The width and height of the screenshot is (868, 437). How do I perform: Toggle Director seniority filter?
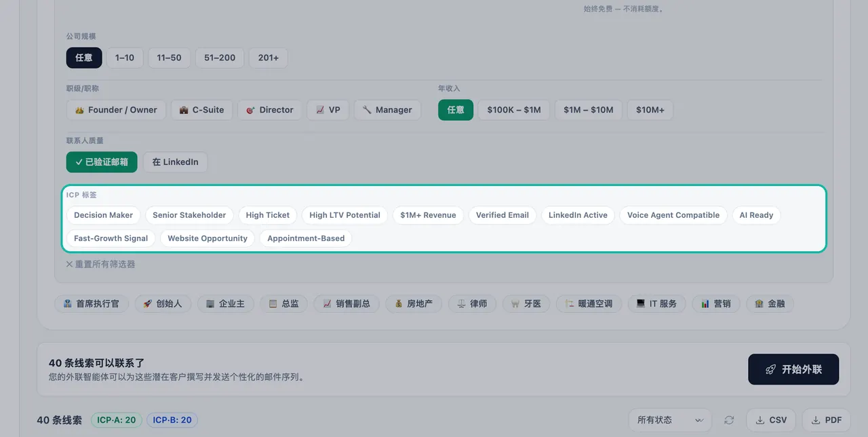(270, 110)
